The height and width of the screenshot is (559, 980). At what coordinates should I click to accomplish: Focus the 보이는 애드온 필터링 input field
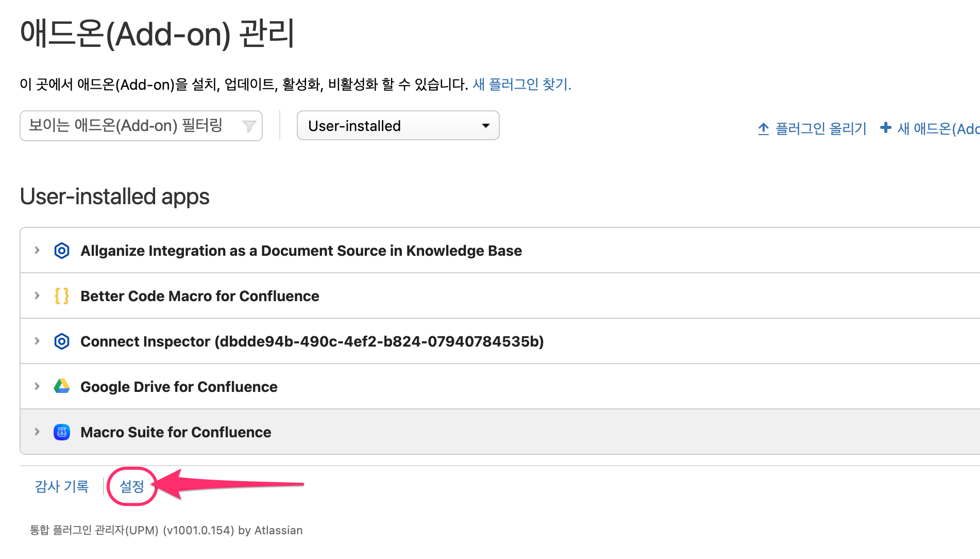141,125
